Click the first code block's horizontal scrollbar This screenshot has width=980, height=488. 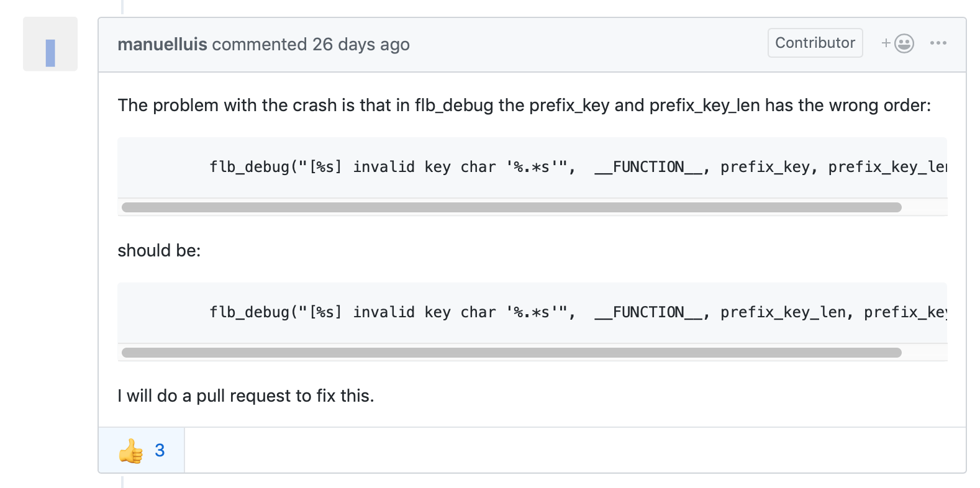pos(511,207)
